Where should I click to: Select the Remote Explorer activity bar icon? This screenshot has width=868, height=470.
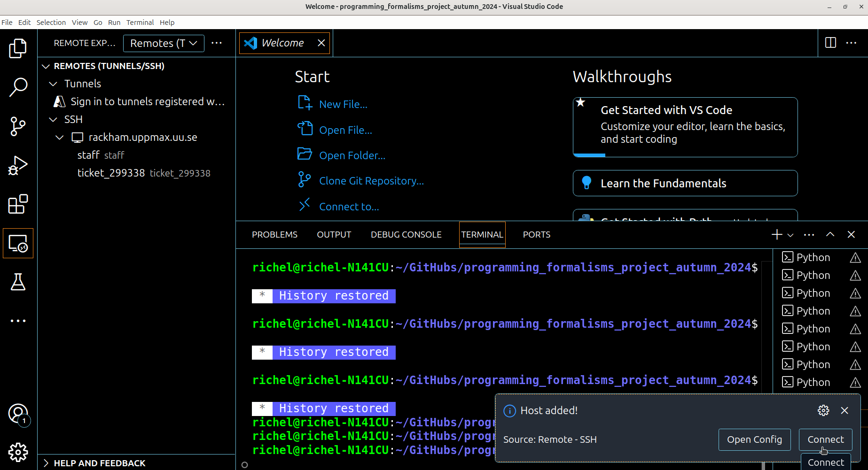tap(18, 243)
